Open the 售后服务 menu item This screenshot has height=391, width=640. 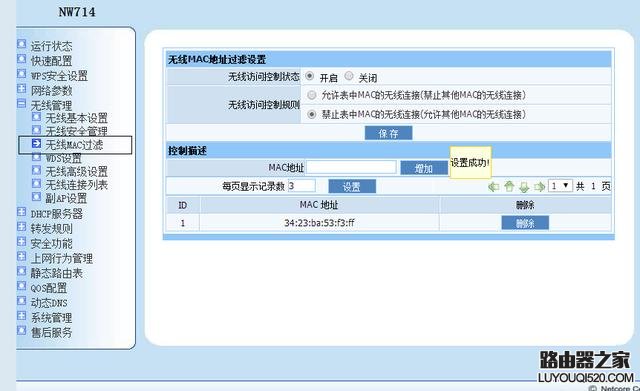pos(51,332)
